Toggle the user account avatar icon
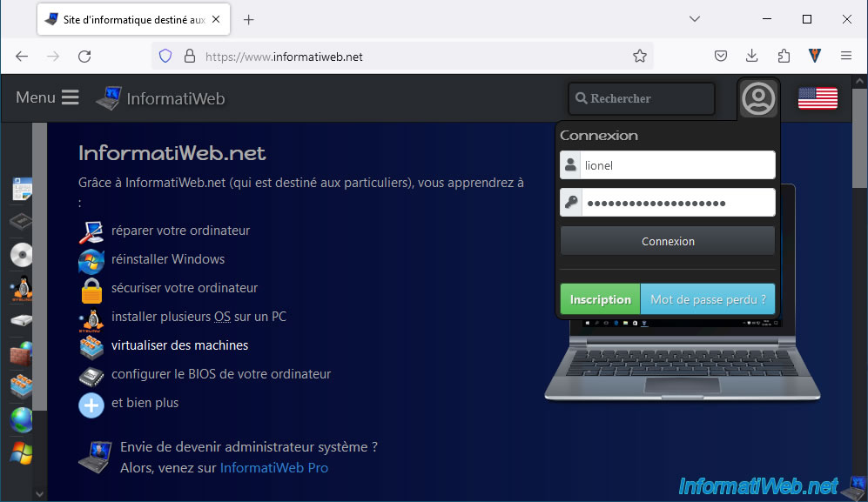Screen dimensions: 868x502 [x=758, y=98]
